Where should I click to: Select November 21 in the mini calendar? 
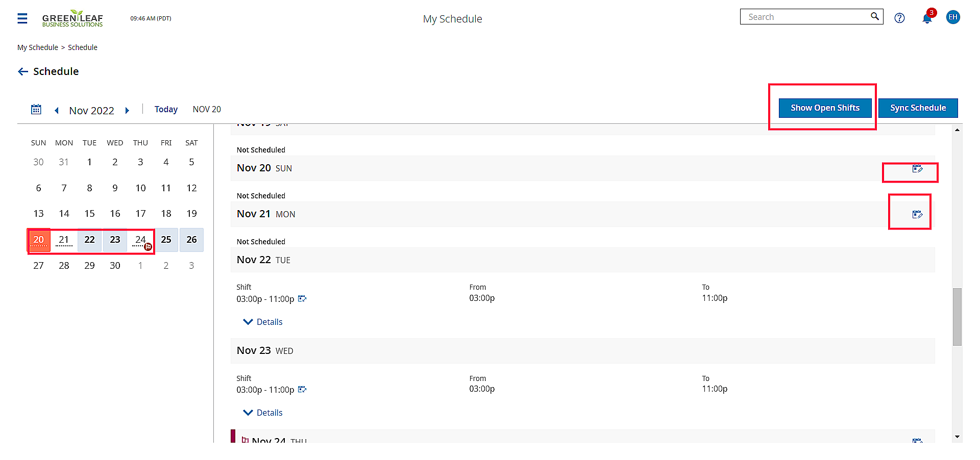coord(64,240)
